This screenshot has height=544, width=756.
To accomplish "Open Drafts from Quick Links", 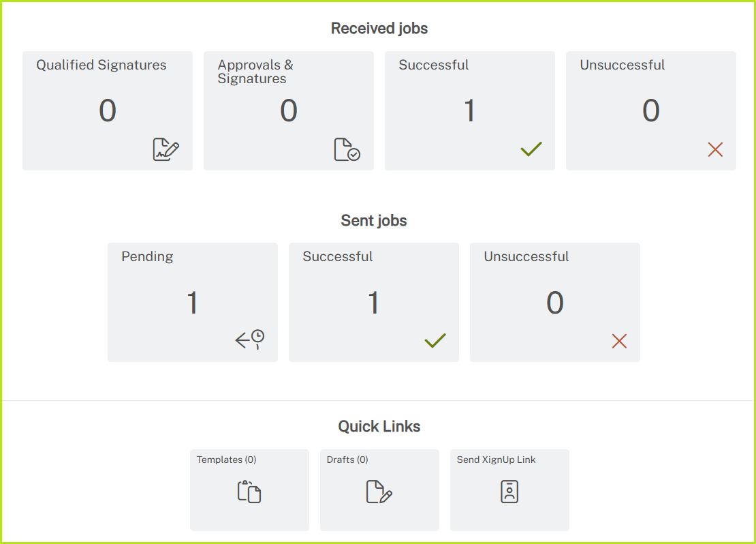I will click(379, 489).
